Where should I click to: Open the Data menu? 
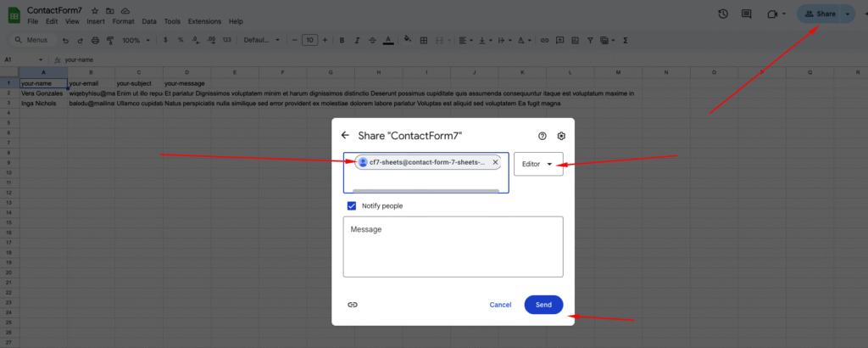(149, 21)
